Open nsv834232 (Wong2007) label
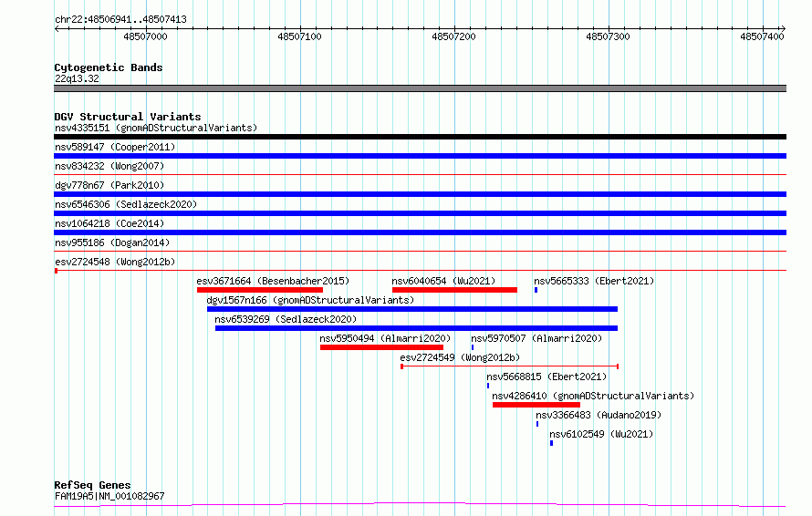 click(x=109, y=166)
